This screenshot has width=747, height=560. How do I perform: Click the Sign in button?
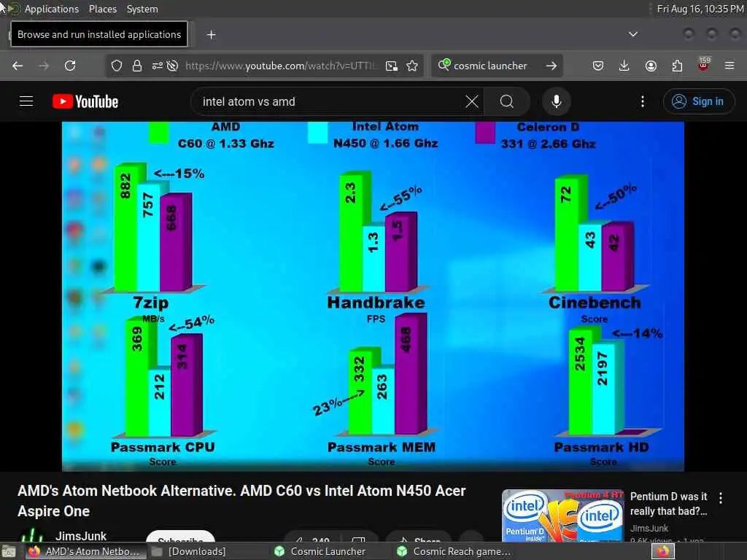pyautogui.click(x=699, y=101)
